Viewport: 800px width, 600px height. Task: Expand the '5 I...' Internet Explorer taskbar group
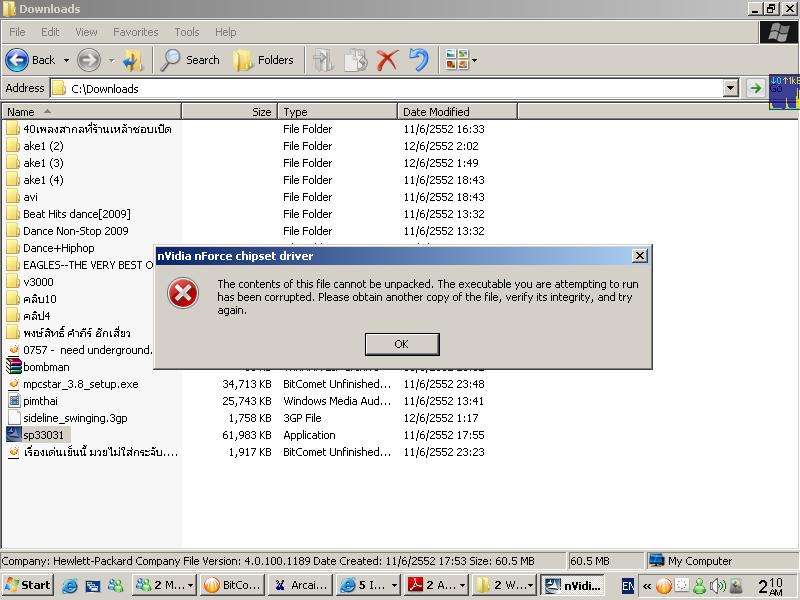(x=394, y=585)
